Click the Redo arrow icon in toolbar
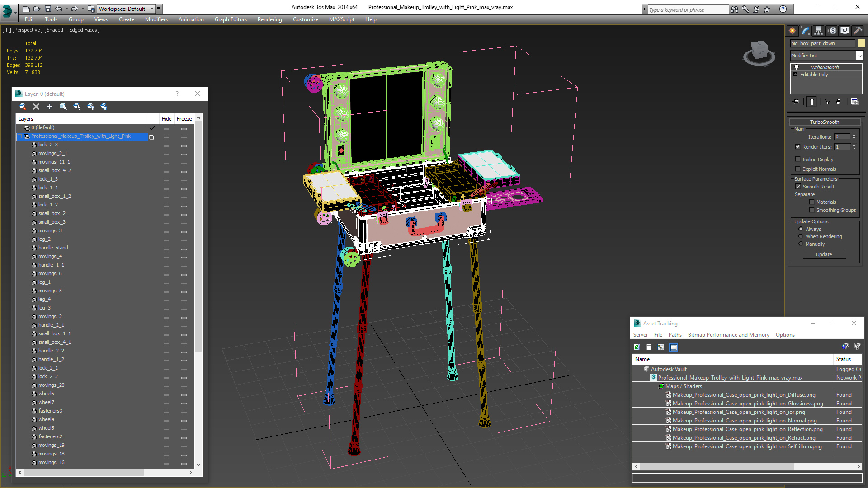This screenshot has height=488, width=868. point(75,9)
